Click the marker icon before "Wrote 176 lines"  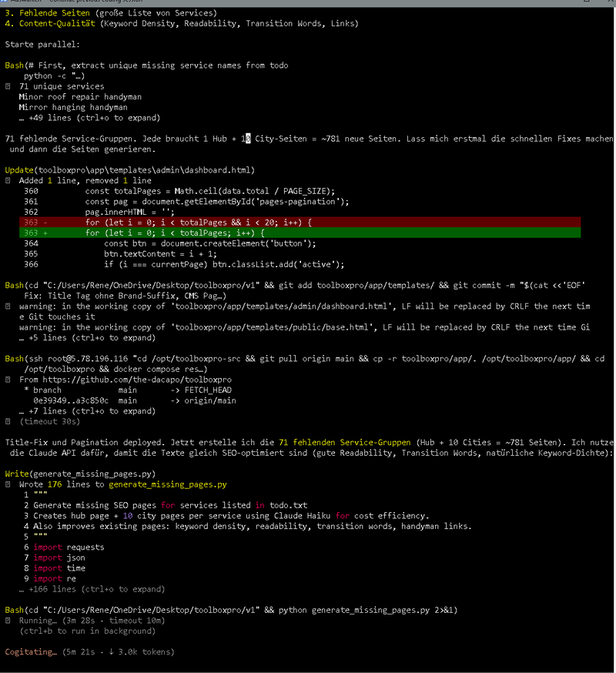click(8, 485)
